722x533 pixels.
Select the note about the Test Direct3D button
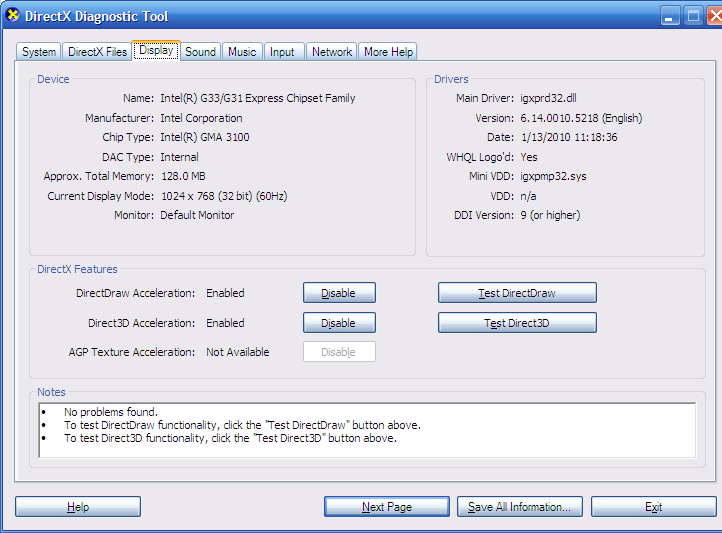[230, 438]
